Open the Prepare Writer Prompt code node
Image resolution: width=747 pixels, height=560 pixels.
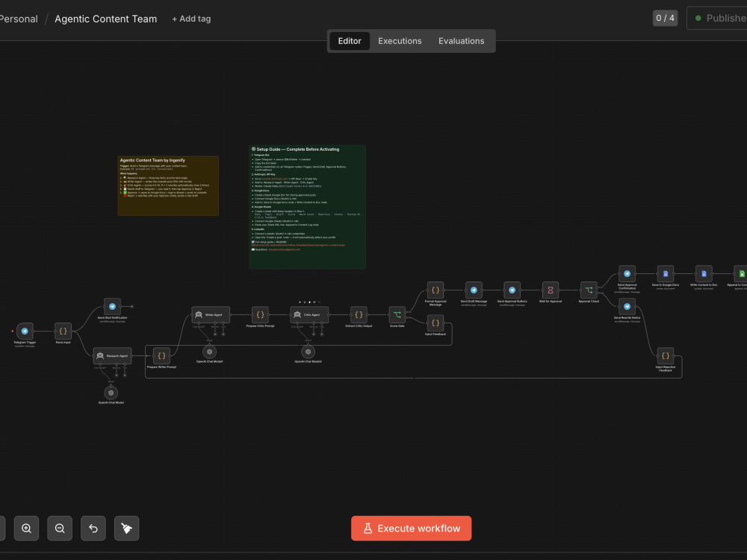(x=161, y=355)
